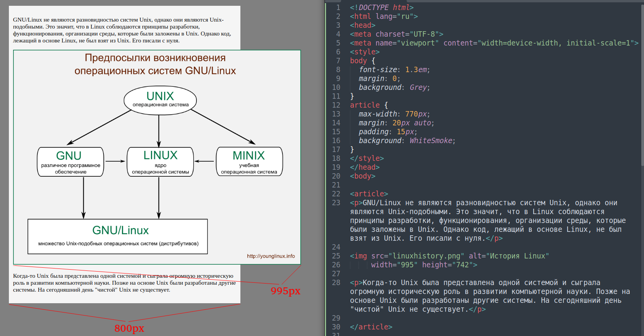Screen dimensions: 644x336
Task: Click the MINIX box in the diagram
Action: 249,162
